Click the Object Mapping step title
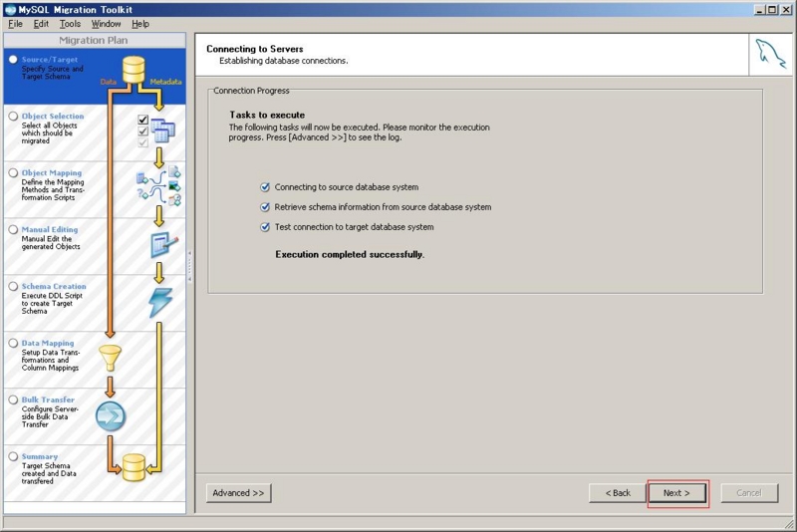Image resolution: width=797 pixels, height=532 pixels. [52, 173]
